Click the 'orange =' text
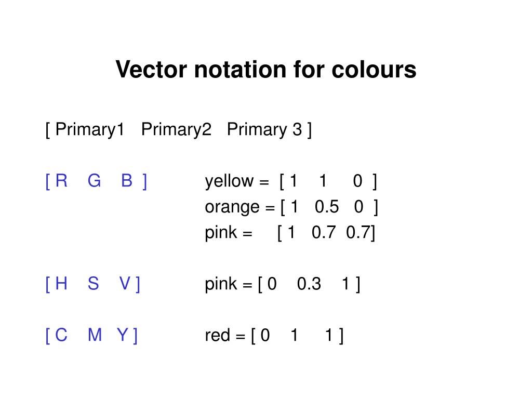 (240, 207)
